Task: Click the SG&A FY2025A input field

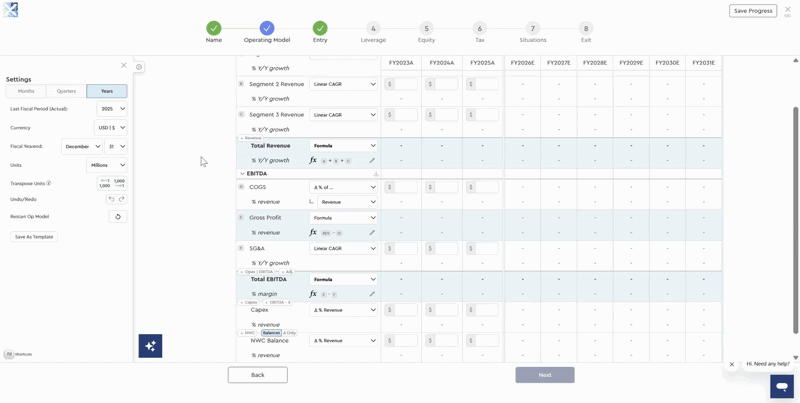Action: (482, 248)
